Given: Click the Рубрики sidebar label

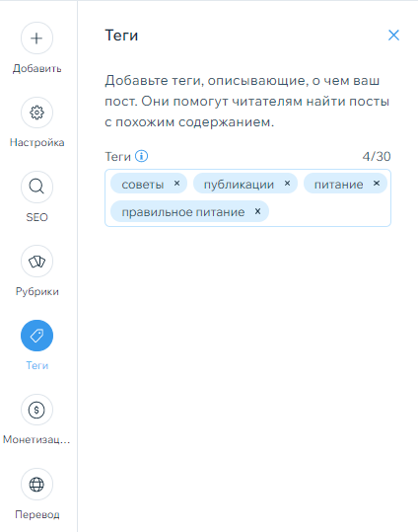Looking at the screenshot, I should (36, 291).
